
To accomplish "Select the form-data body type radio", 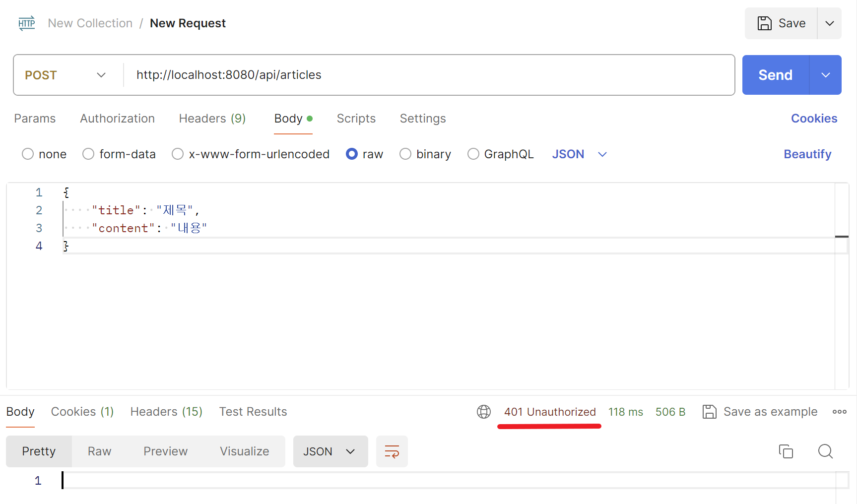I will click(88, 154).
